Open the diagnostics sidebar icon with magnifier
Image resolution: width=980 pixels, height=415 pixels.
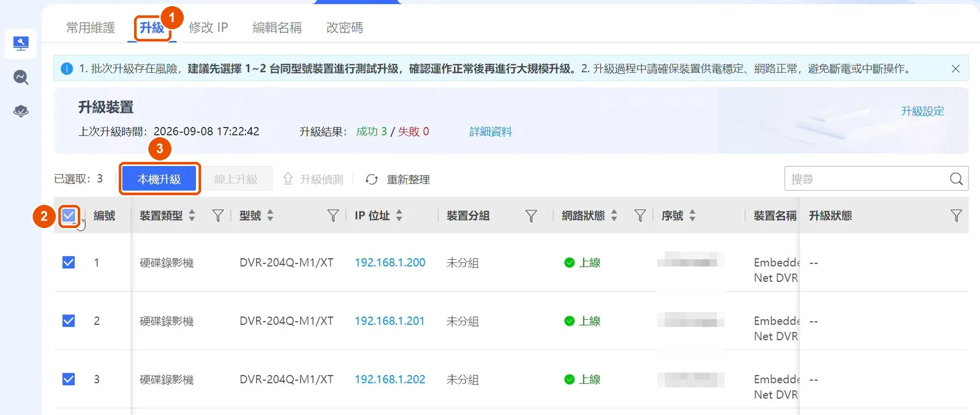point(21,77)
